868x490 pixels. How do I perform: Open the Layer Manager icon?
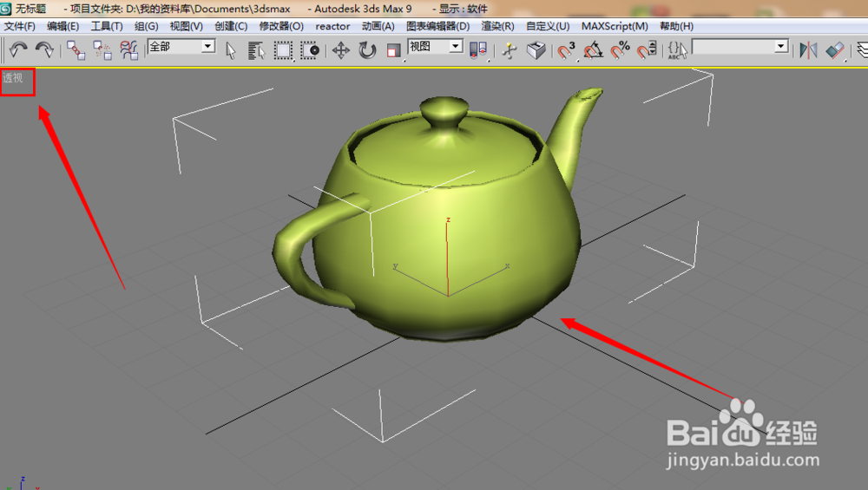pos(863,50)
